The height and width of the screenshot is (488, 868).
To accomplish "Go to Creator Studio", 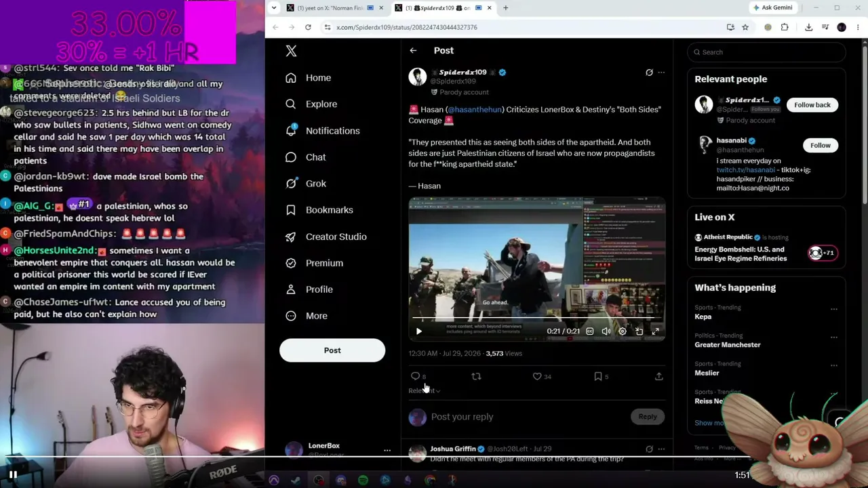I will point(326,237).
